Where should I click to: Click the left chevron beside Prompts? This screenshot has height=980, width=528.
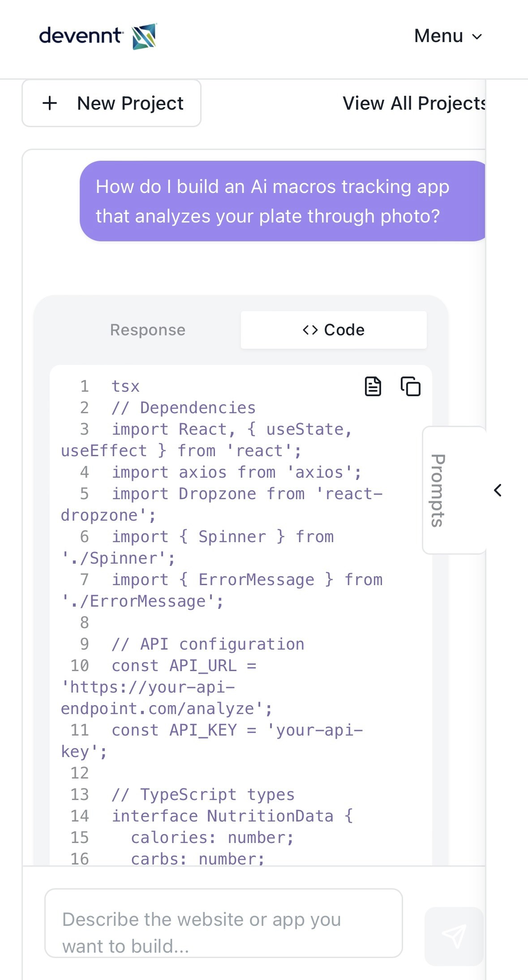point(498,490)
